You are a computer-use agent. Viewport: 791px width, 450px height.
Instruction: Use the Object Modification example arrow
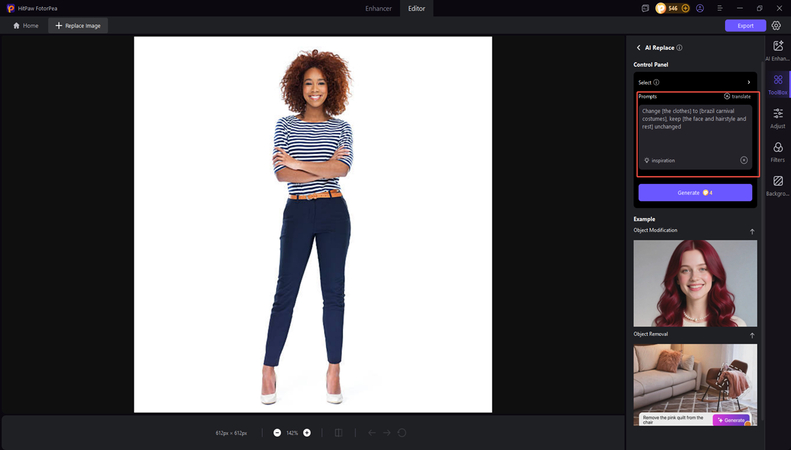click(x=752, y=231)
